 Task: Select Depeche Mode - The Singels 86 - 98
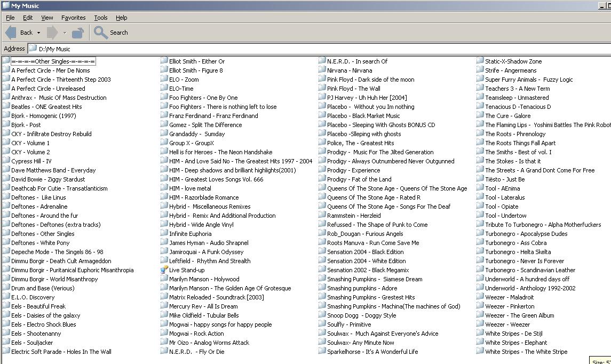pyautogui.click(x=57, y=252)
